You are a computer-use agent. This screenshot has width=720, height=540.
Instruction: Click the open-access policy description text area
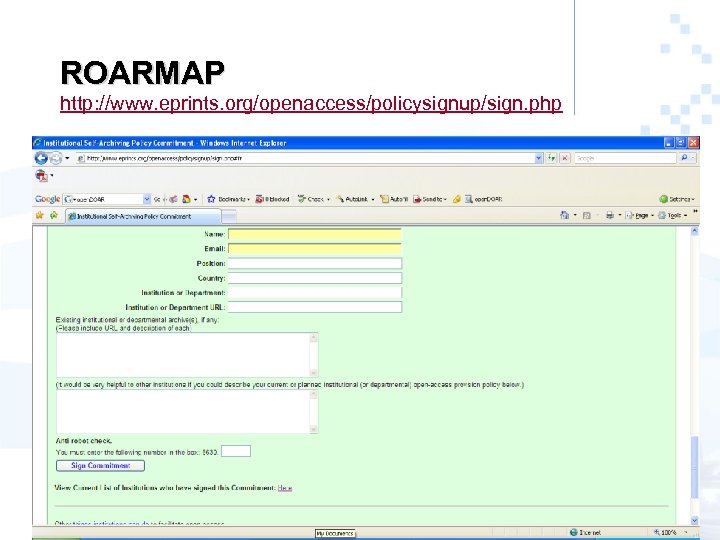(x=187, y=411)
